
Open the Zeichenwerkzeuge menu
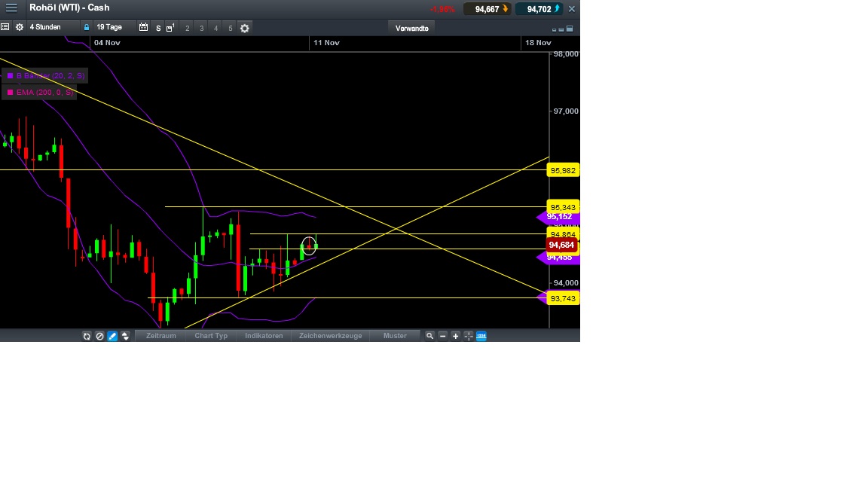(330, 336)
